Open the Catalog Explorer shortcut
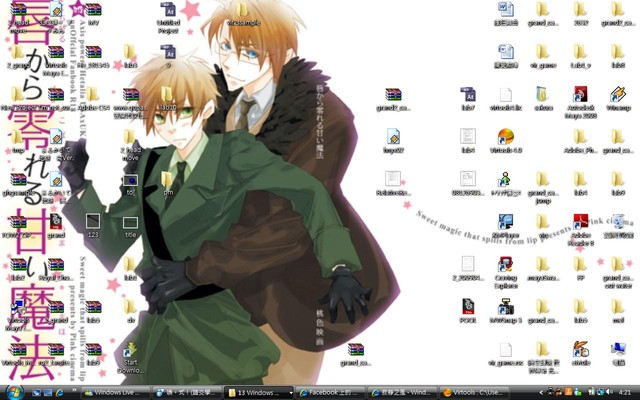Screen dimensions: 640x400 tap(506, 273)
